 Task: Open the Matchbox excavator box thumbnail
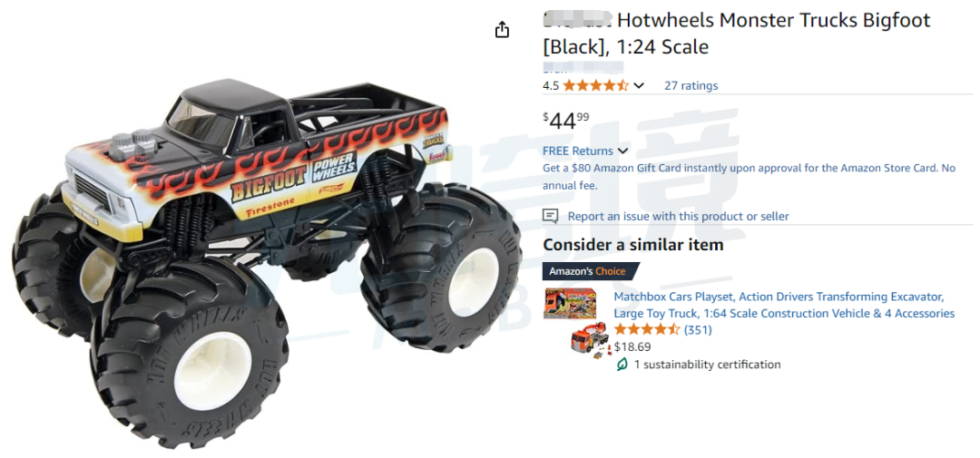click(569, 303)
